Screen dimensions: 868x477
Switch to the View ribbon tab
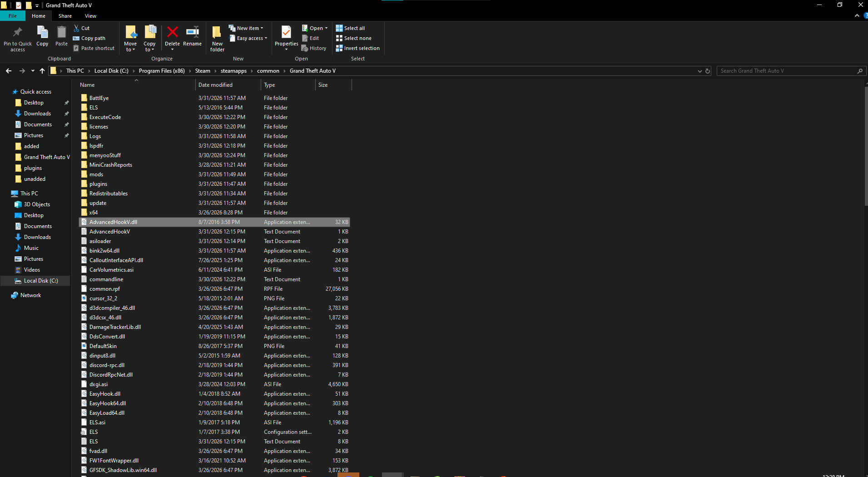pyautogui.click(x=90, y=16)
